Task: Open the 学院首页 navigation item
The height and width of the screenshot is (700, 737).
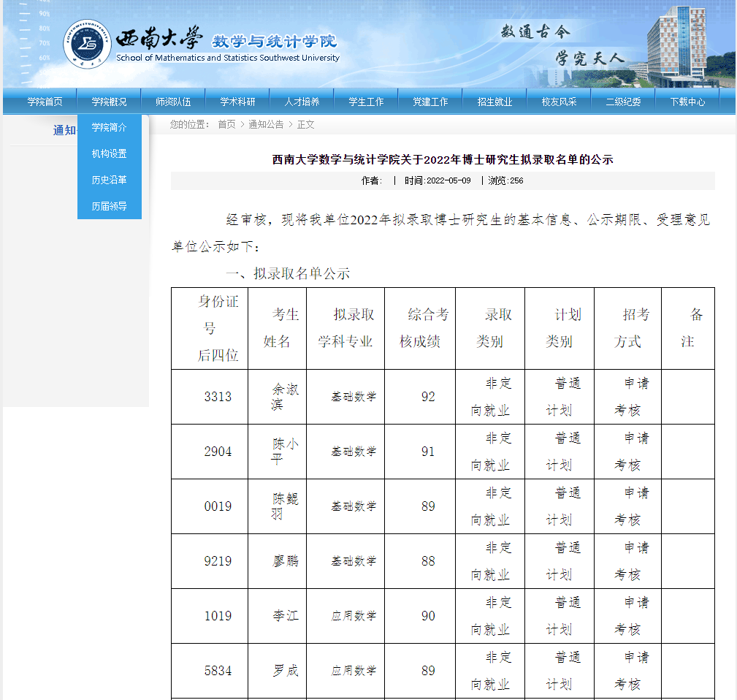Action: pos(45,102)
